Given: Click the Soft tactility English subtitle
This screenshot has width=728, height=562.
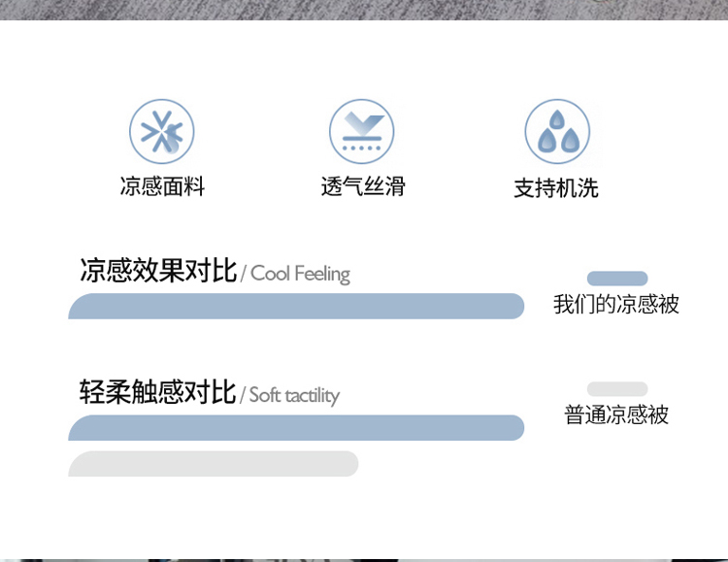Looking at the screenshot, I should coord(294,396).
